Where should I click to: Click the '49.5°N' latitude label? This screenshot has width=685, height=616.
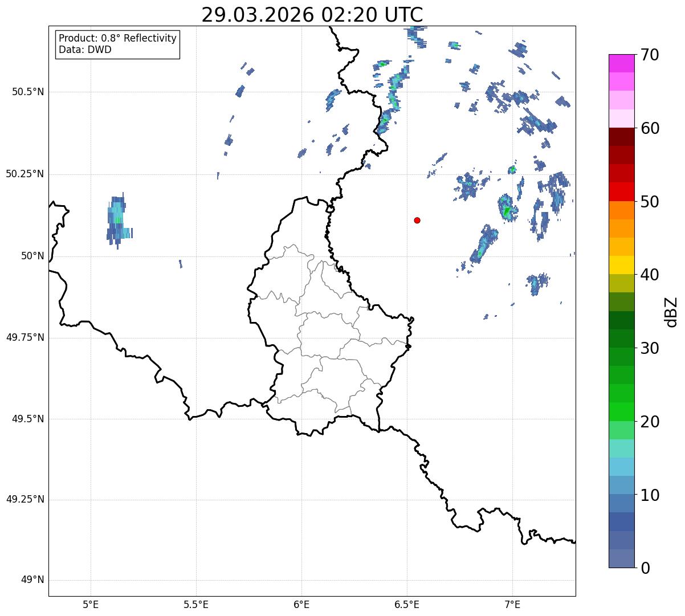pyautogui.click(x=28, y=419)
